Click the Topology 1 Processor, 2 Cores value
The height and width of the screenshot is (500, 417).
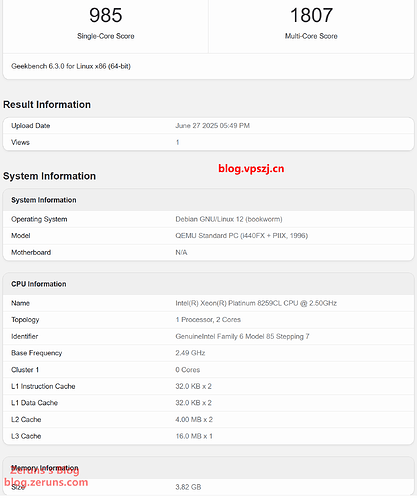[x=208, y=320]
